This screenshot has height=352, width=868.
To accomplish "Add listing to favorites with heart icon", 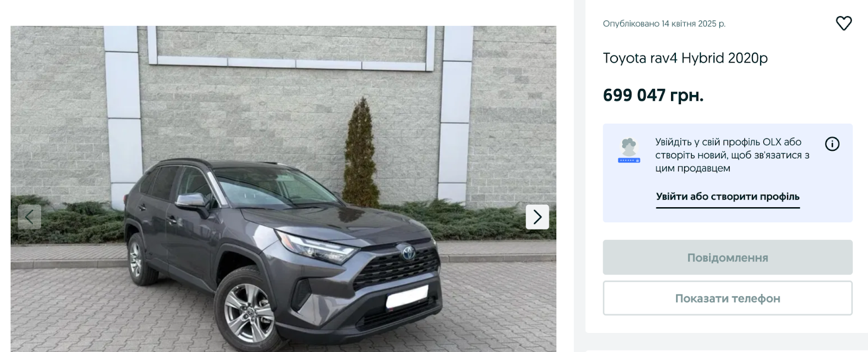I will click(x=844, y=23).
